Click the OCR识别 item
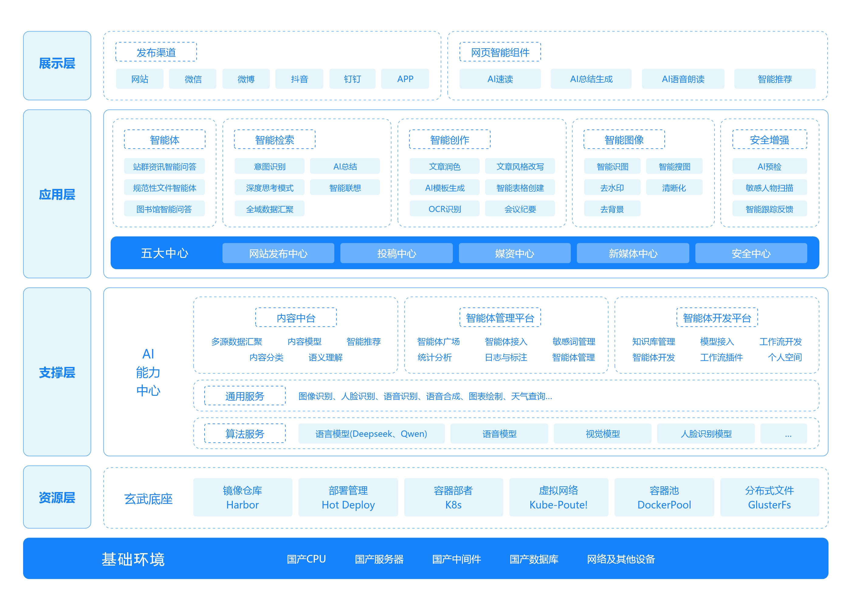 tap(444, 209)
